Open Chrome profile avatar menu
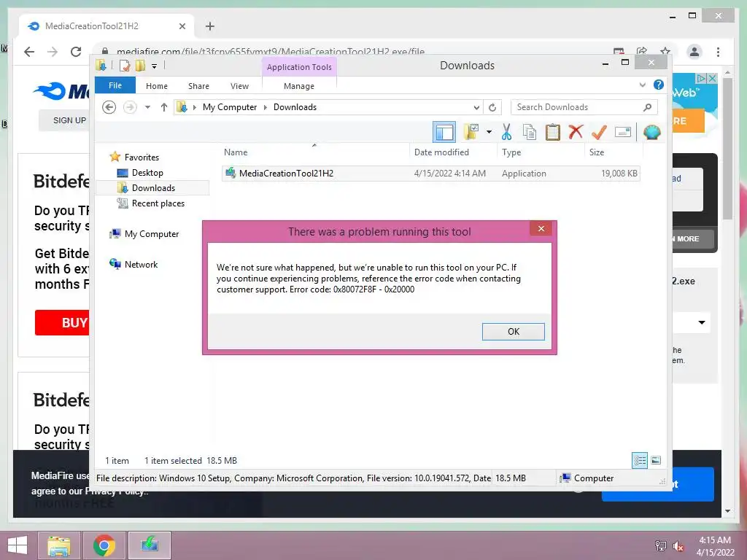 tap(694, 52)
